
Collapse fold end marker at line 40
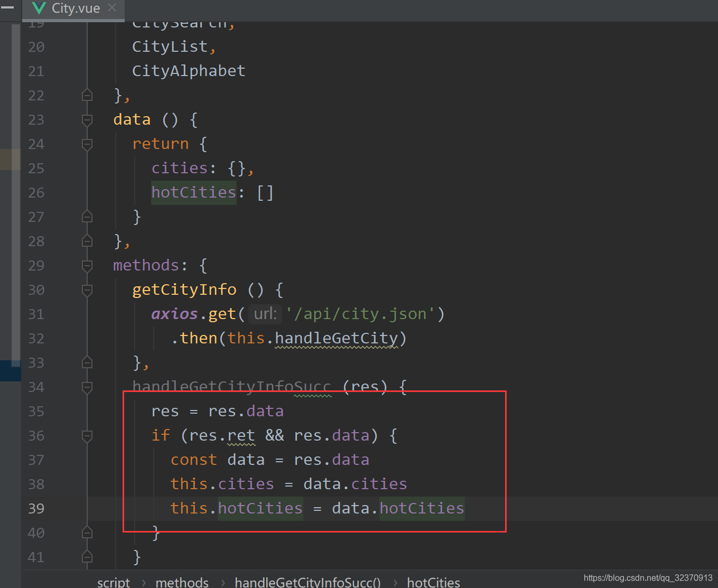click(x=87, y=533)
